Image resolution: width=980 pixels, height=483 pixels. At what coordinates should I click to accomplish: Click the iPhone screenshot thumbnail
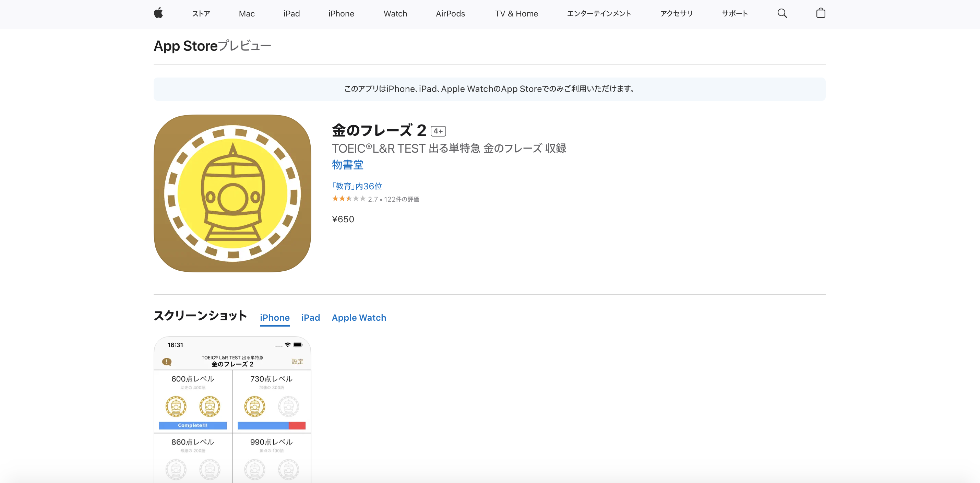232,410
